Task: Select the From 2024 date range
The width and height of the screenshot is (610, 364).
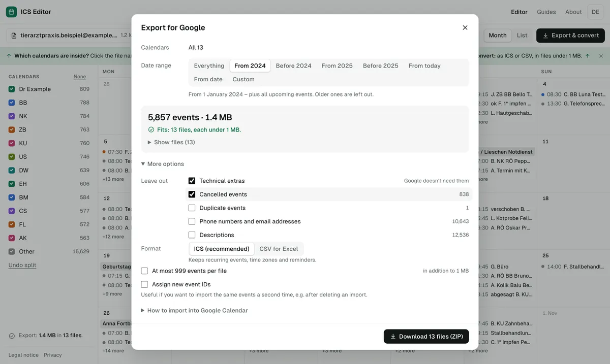Action: pos(250,65)
